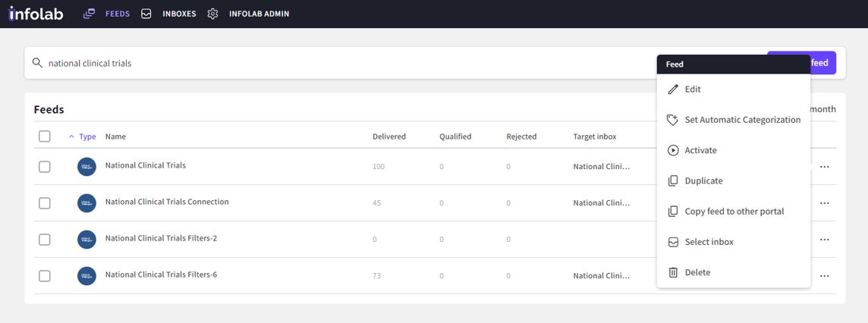This screenshot has width=868, height=323.
Task: Open the INFOLAB ADMIN navigation tab
Action: click(x=259, y=14)
